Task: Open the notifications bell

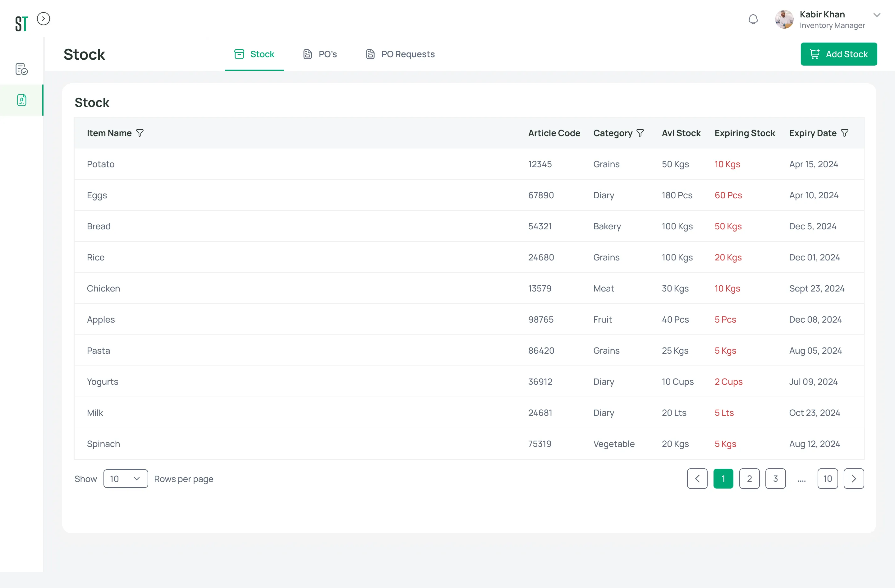Action: pyautogui.click(x=753, y=19)
